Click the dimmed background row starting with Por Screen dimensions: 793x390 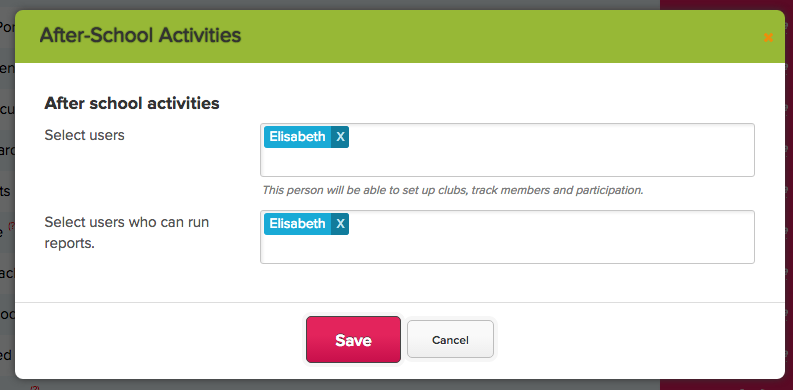pyautogui.click(x=7, y=26)
